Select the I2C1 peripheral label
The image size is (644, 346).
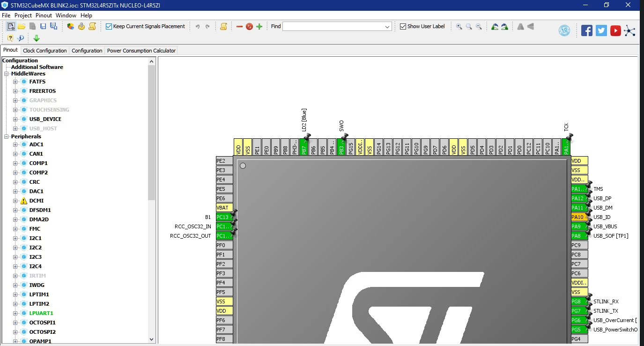(36, 238)
